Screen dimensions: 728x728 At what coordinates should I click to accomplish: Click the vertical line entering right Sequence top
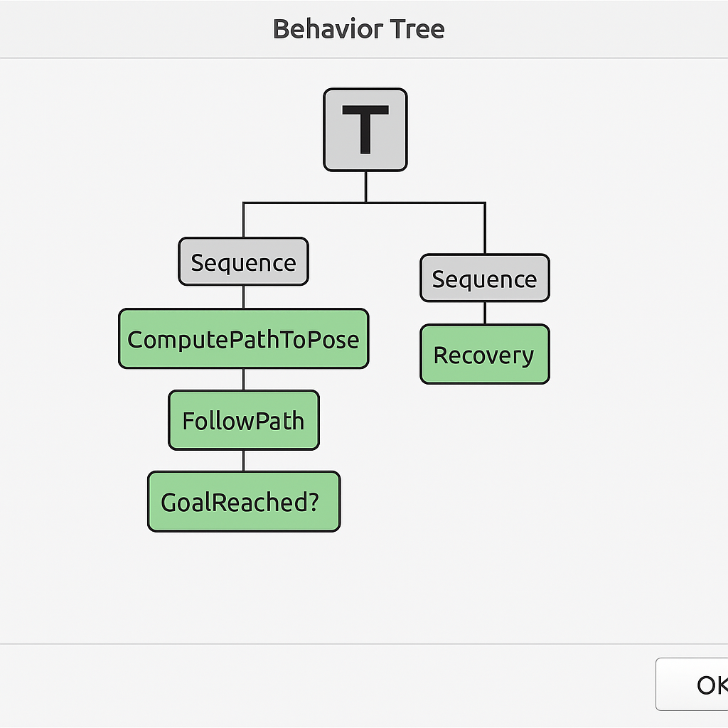[x=485, y=228]
